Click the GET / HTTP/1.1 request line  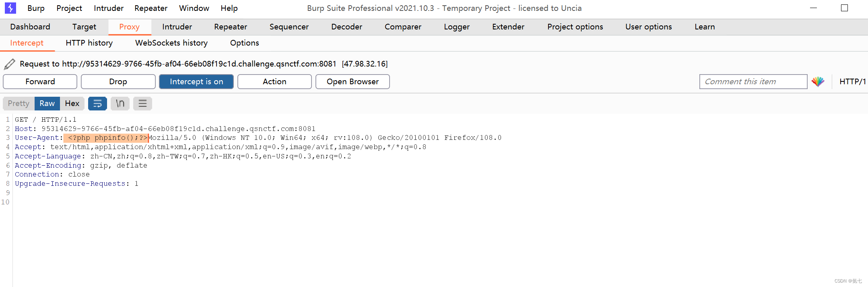click(x=45, y=120)
